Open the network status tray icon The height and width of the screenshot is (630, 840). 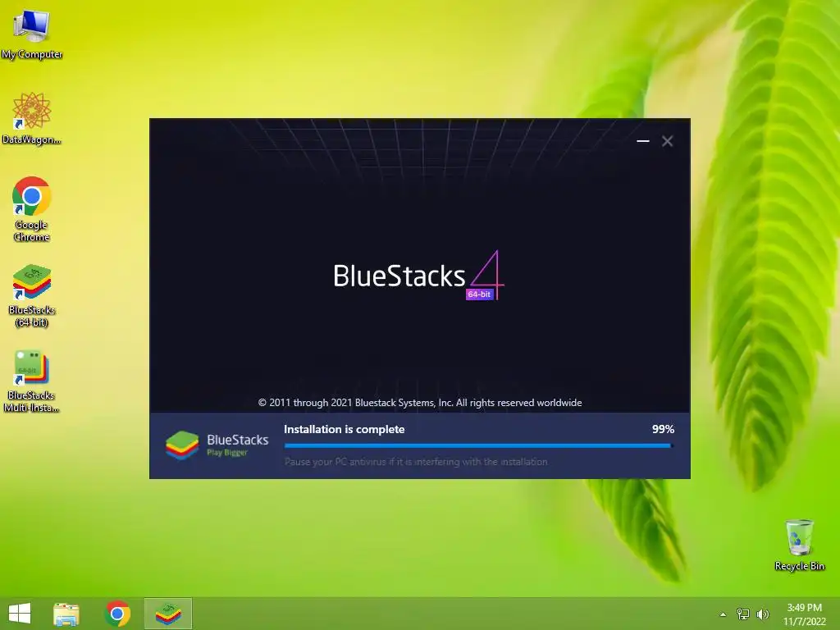click(743, 614)
